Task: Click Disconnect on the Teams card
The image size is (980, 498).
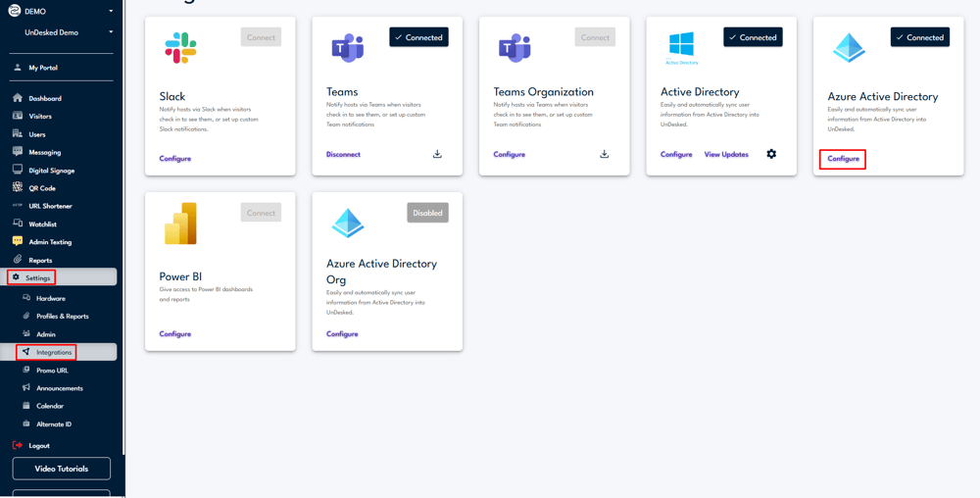Action: (x=343, y=155)
